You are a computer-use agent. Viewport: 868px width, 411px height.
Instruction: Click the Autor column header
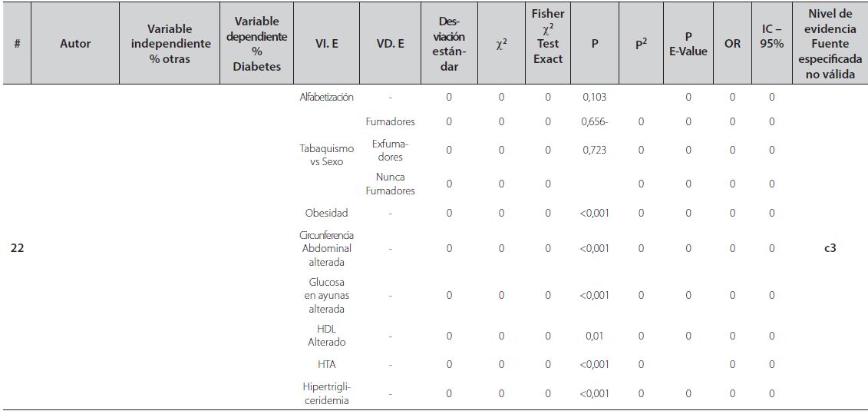75,44
